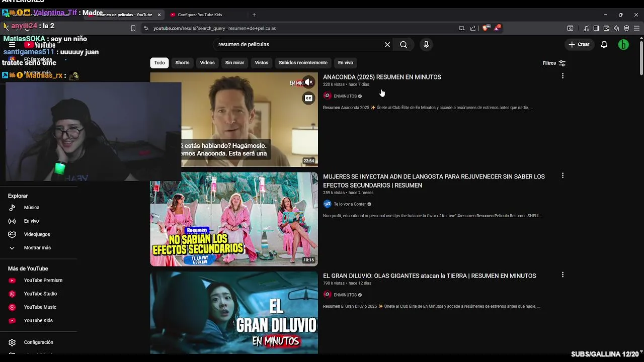
Task: Select the Todo filter chip
Action: point(159,63)
